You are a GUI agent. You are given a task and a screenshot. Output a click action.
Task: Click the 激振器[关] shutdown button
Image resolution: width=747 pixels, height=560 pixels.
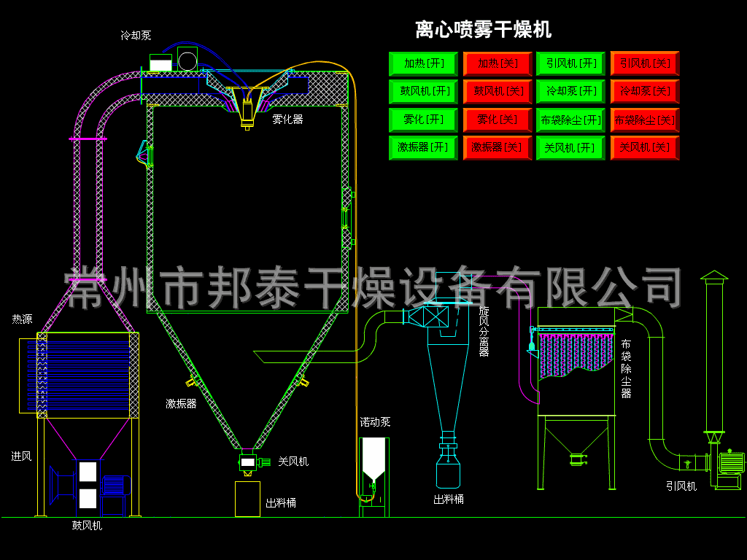[x=497, y=147]
